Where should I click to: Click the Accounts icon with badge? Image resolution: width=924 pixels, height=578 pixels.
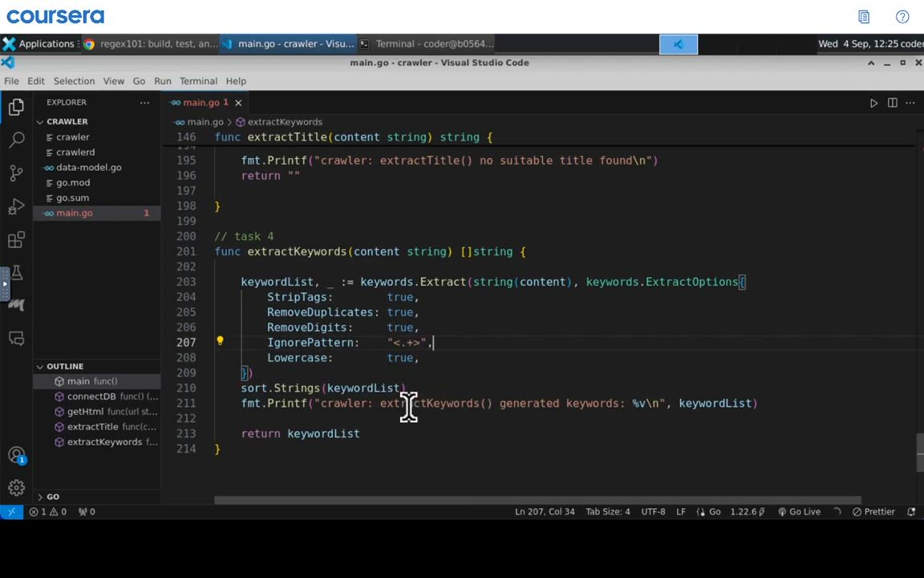tap(17, 455)
